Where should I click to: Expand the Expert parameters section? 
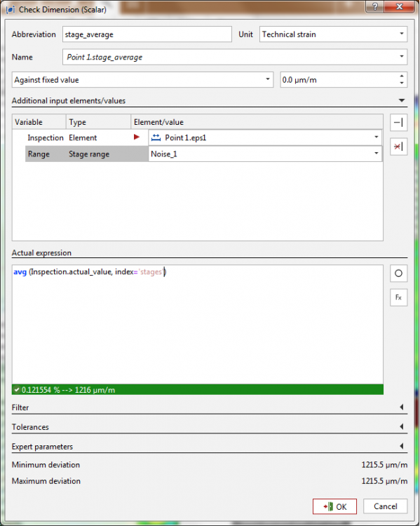(402, 446)
